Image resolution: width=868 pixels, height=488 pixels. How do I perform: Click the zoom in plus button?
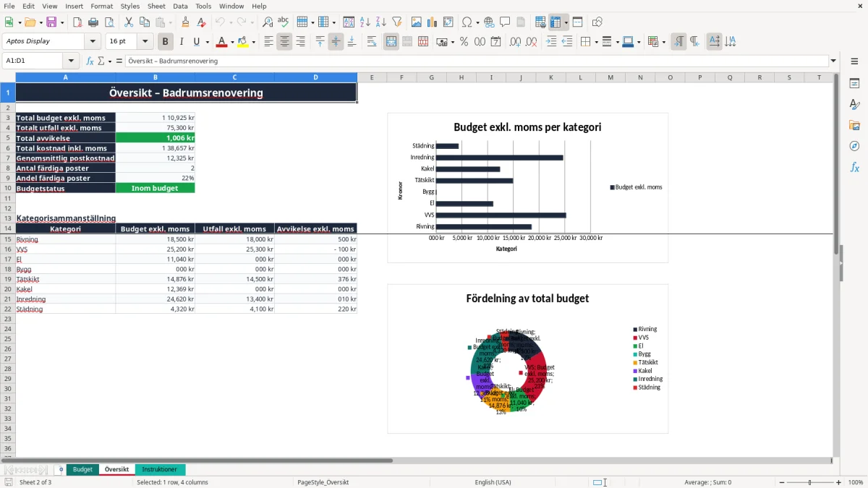pyautogui.click(x=839, y=482)
